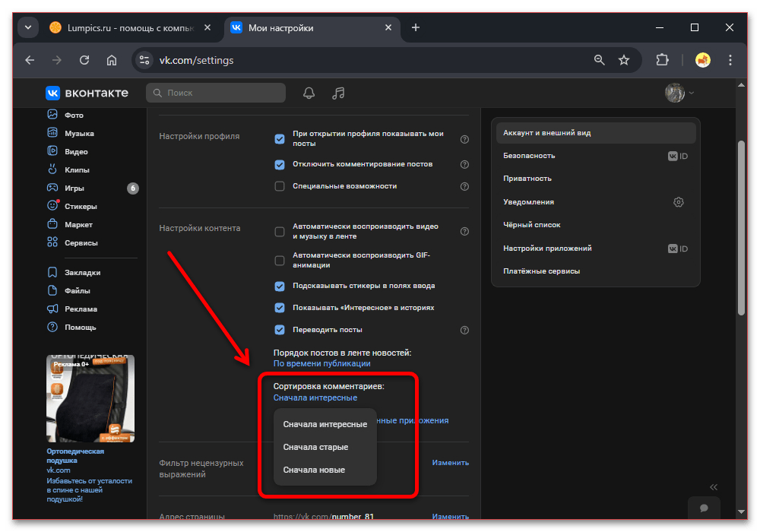
Task: Uncheck 'Переводить посты' checkbox
Action: [x=280, y=330]
